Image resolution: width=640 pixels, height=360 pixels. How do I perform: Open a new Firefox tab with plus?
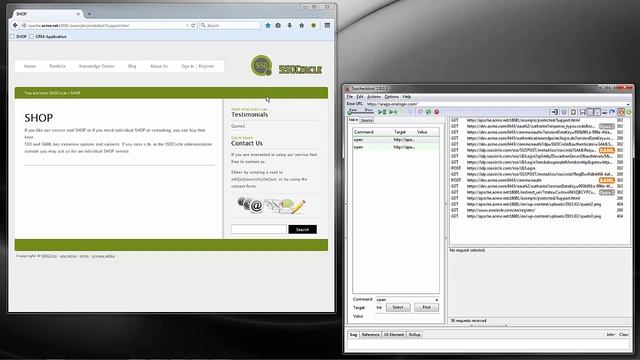(89, 14)
